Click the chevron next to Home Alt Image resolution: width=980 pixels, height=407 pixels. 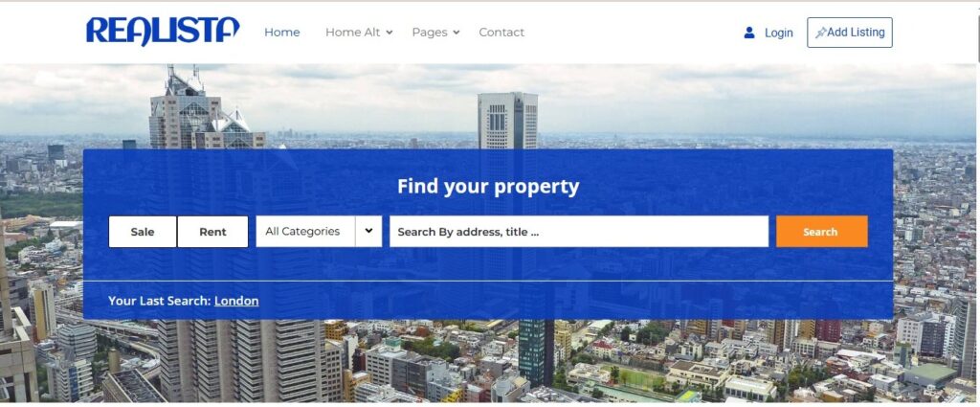tap(389, 33)
